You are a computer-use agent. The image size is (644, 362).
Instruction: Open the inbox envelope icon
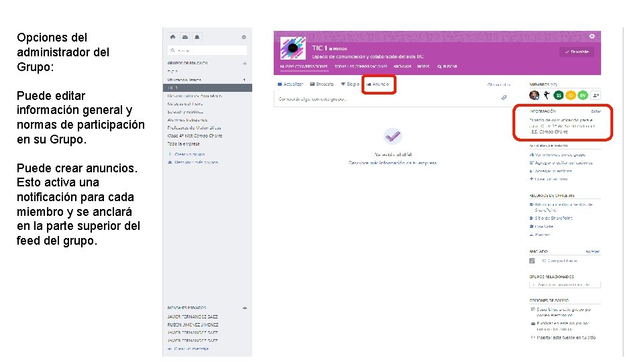[185, 37]
